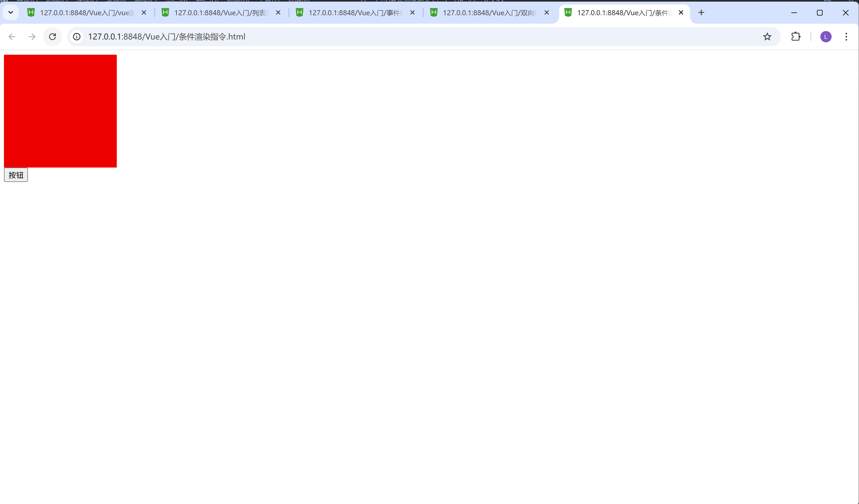Close the Vue入门/双向 tab
This screenshot has height=504, width=859.
(547, 13)
